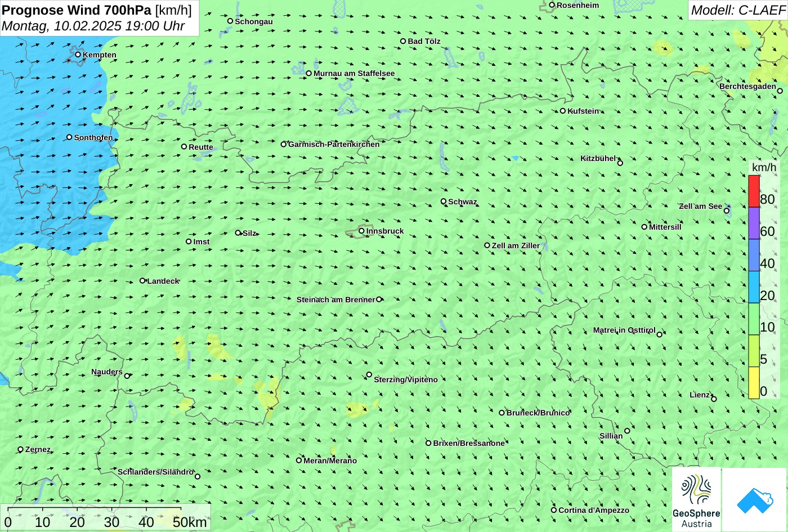Click the 'Garmisch-Partenkirchen' label
Image resolution: width=788 pixels, height=532 pixels.
click(334, 144)
